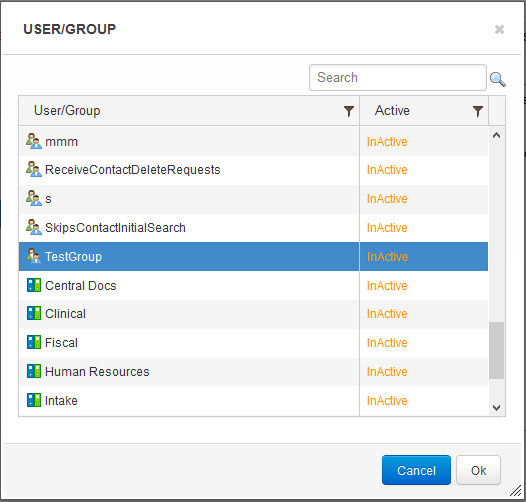This screenshot has height=502, width=526.
Task: Select the SkipsContactInitialSearch row
Action: 253,228
